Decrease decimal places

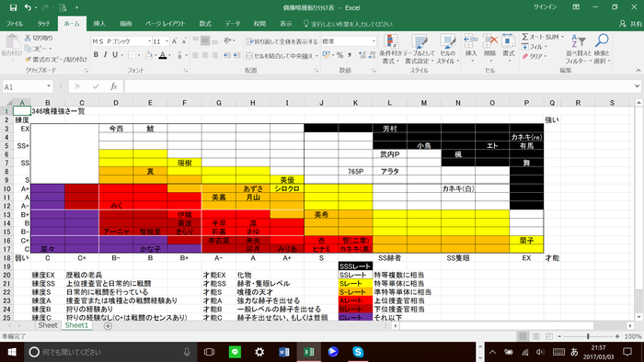click(x=372, y=55)
